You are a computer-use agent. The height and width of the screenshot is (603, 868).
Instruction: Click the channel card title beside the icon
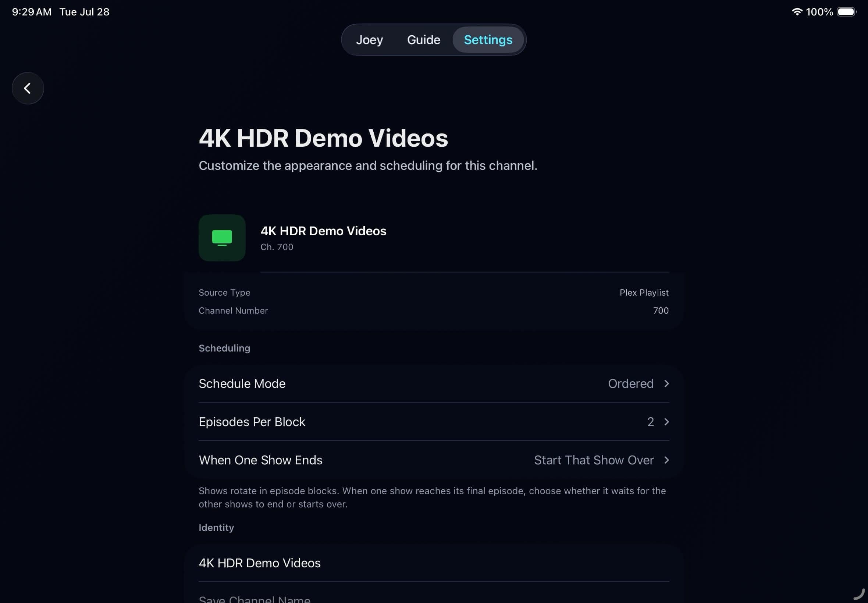pos(323,231)
